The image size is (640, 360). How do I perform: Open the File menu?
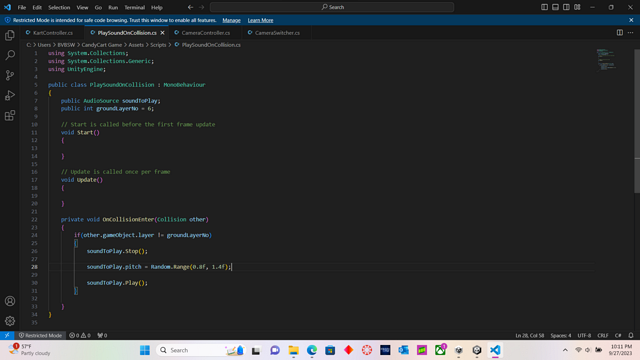22,7
